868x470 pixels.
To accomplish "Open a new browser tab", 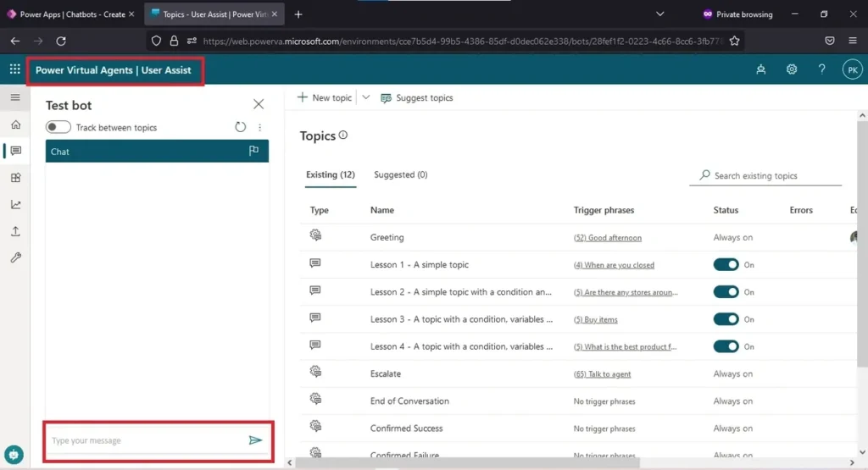I will [298, 14].
